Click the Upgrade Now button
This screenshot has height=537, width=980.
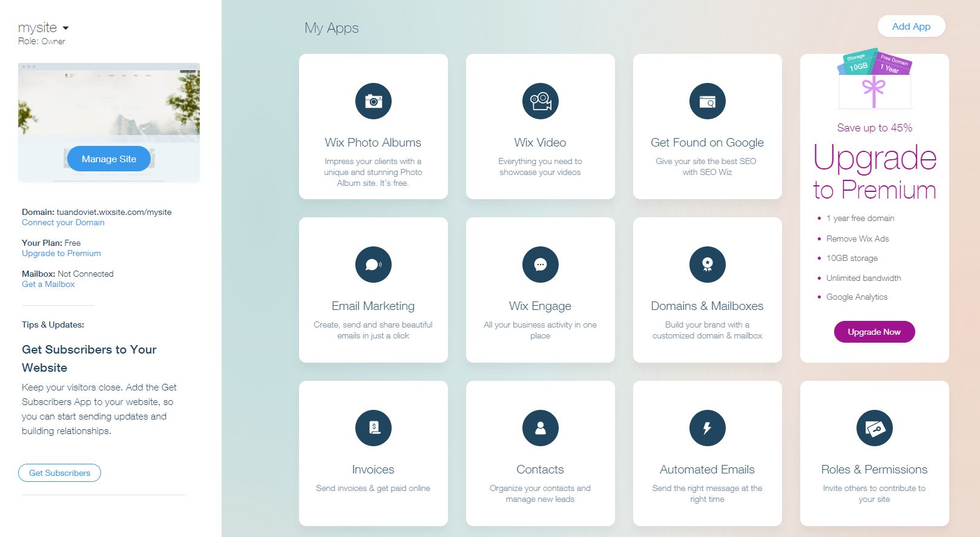click(x=874, y=332)
